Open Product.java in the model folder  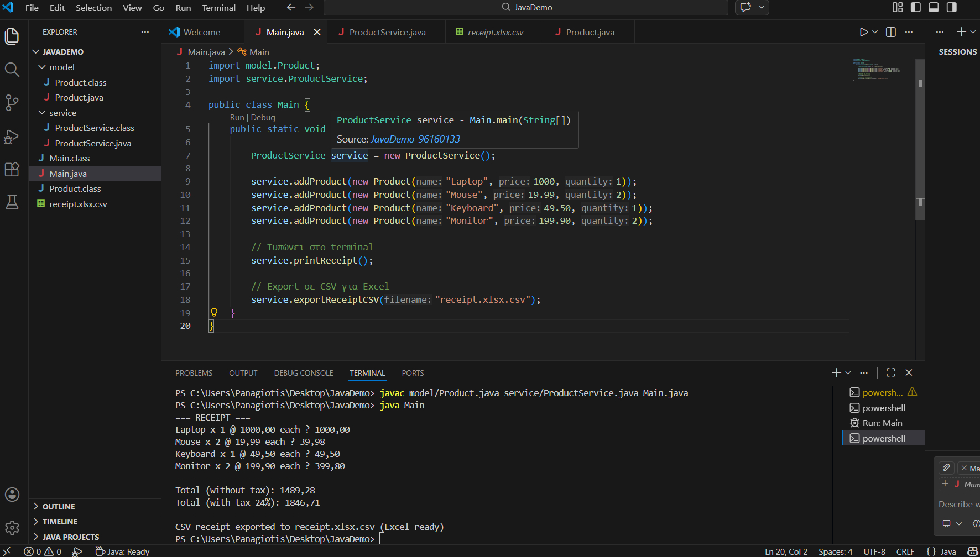(79, 97)
